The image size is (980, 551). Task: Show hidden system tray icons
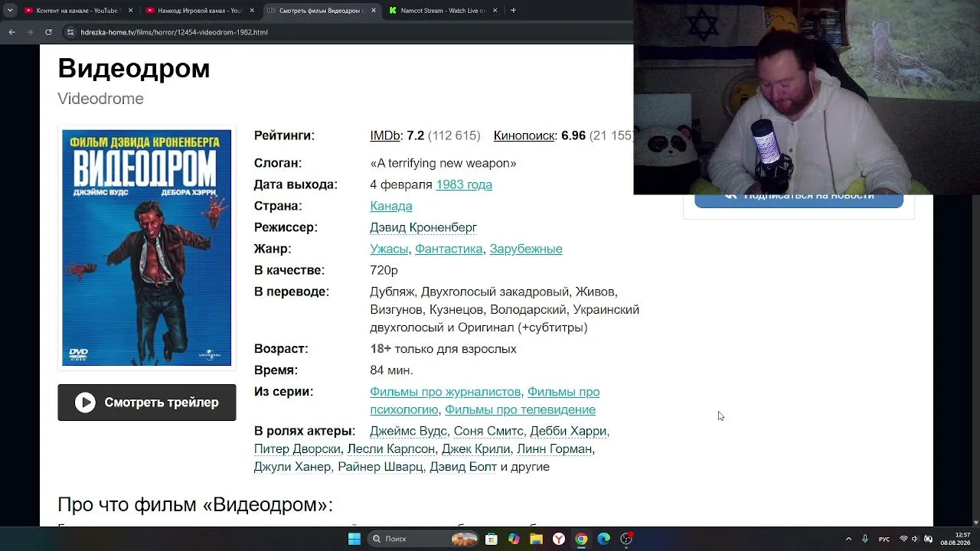pyautogui.click(x=848, y=539)
